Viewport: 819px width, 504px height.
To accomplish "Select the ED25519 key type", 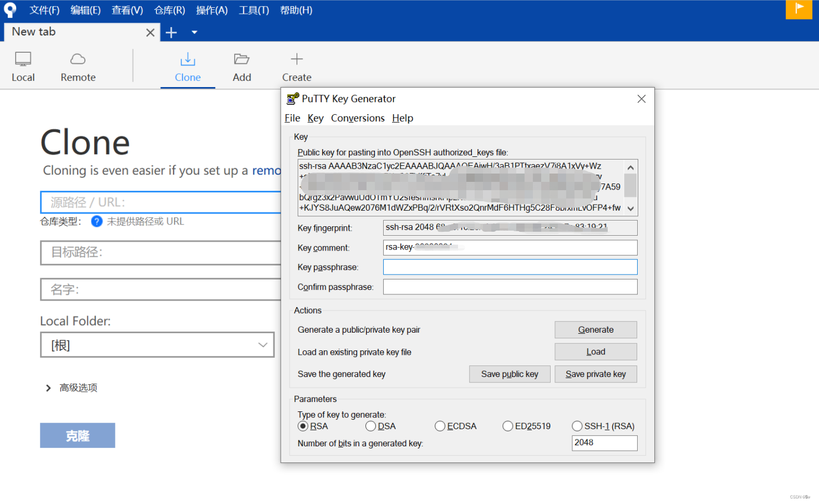I will coord(507,426).
